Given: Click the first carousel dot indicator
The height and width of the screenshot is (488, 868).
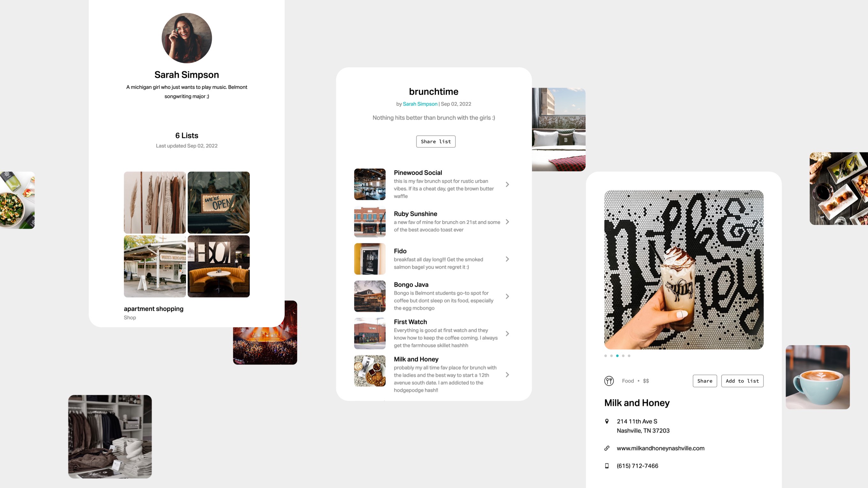Looking at the screenshot, I should coord(606,356).
